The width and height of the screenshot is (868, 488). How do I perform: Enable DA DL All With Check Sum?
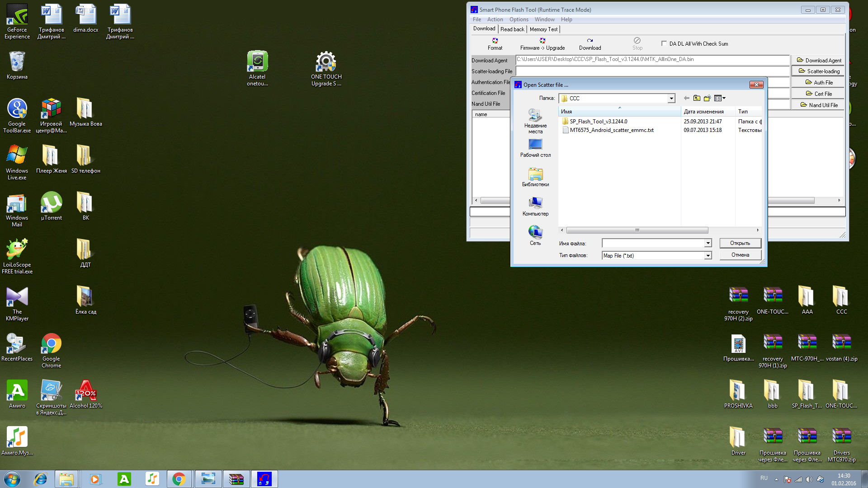pyautogui.click(x=664, y=44)
